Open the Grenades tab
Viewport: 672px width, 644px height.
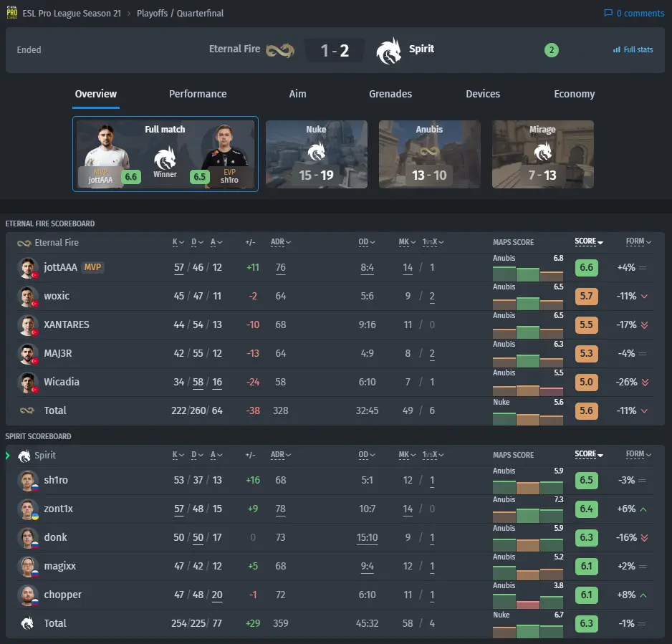[x=390, y=94]
